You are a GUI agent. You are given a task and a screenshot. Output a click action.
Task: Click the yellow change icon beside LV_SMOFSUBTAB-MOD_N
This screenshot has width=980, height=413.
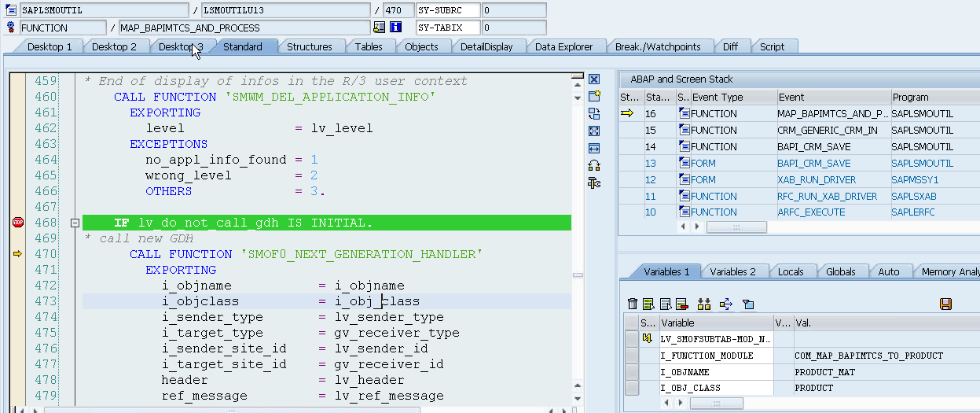point(648,339)
